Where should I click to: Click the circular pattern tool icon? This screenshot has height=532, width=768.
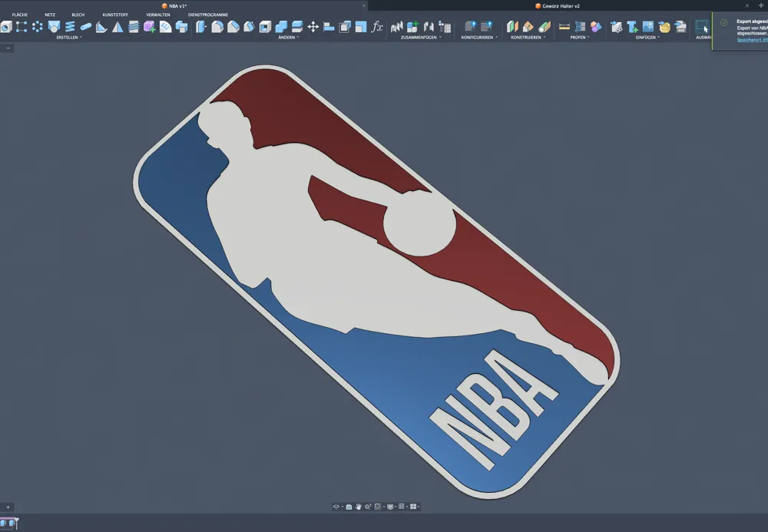(x=37, y=26)
